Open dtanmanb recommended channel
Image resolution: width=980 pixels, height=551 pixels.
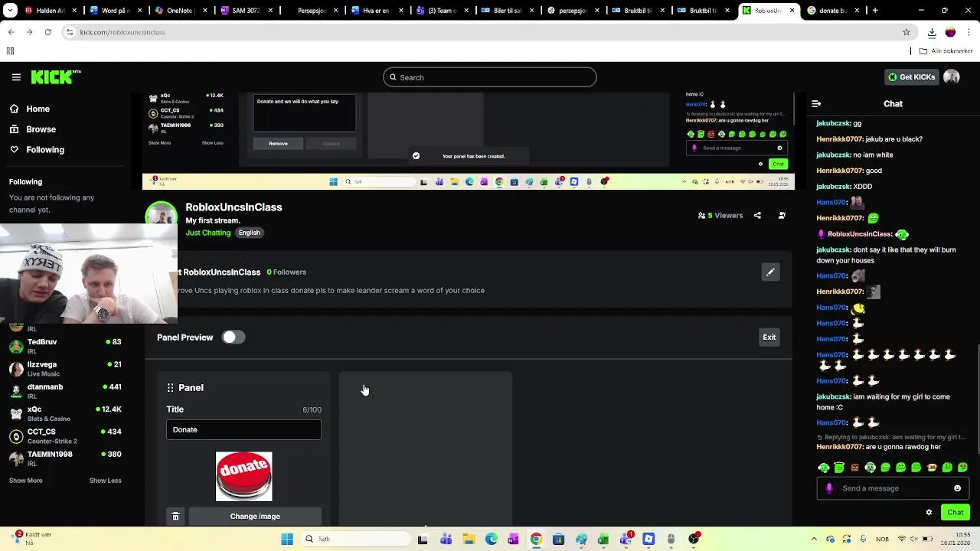tap(65, 391)
